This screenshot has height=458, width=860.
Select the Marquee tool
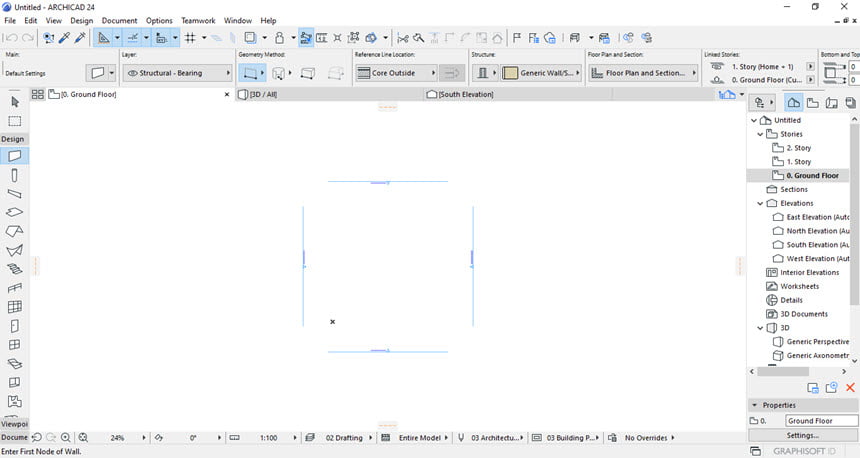tap(15, 121)
